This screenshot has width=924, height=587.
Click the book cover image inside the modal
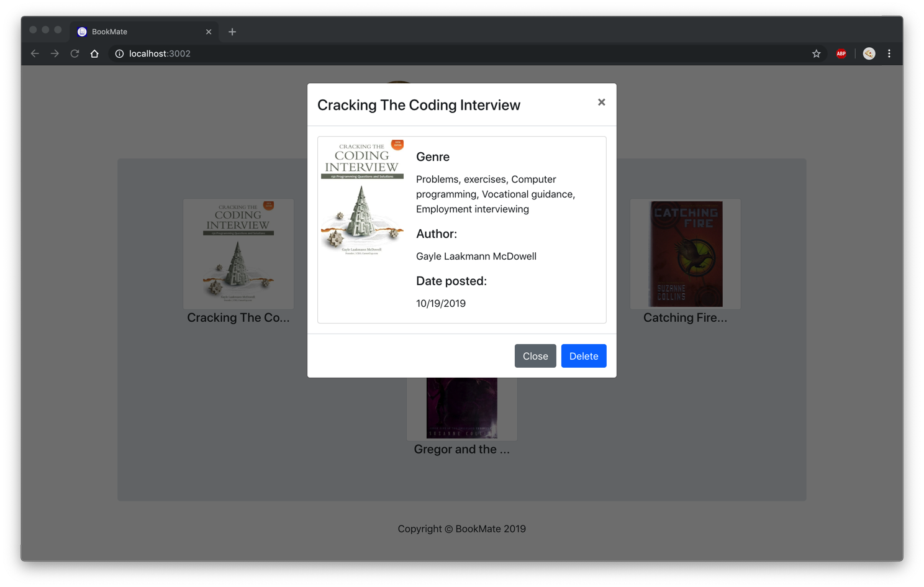362,198
